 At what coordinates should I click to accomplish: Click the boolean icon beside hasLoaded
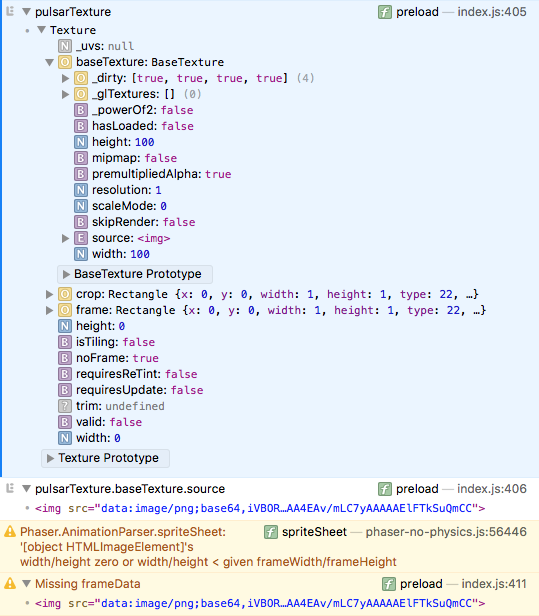pos(81,126)
